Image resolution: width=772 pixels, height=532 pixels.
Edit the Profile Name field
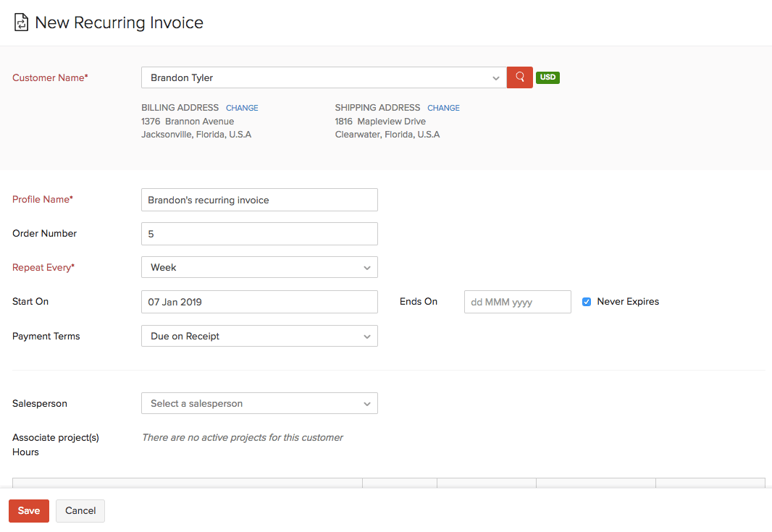point(259,200)
